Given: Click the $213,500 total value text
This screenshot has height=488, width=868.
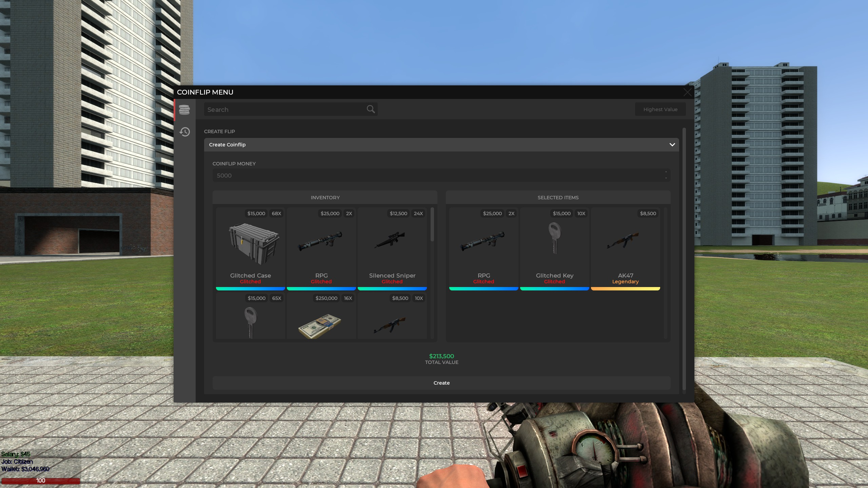Looking at the screenshot, I should (x=441, y=356).
